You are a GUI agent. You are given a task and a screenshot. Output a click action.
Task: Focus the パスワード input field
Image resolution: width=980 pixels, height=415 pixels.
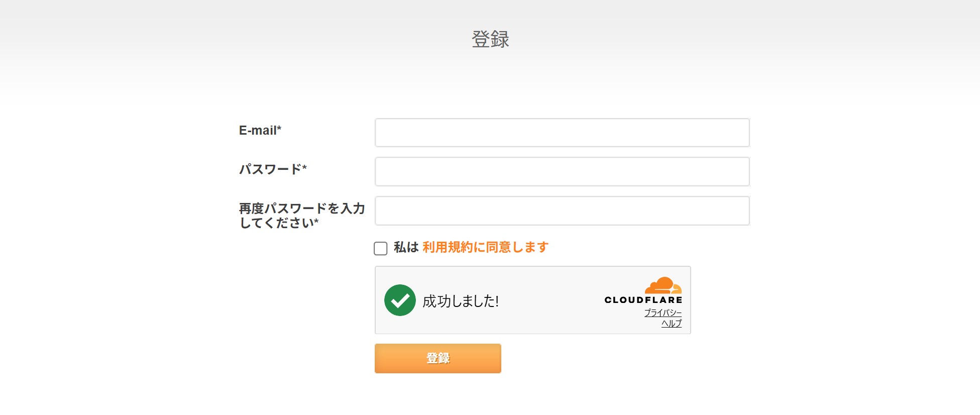[x=562, y=172]
